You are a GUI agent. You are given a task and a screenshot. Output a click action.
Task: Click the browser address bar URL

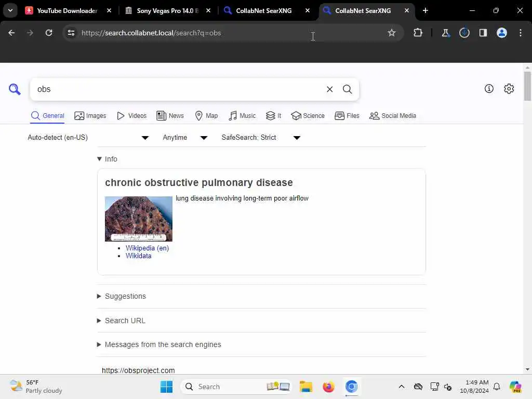click(151, 33)
